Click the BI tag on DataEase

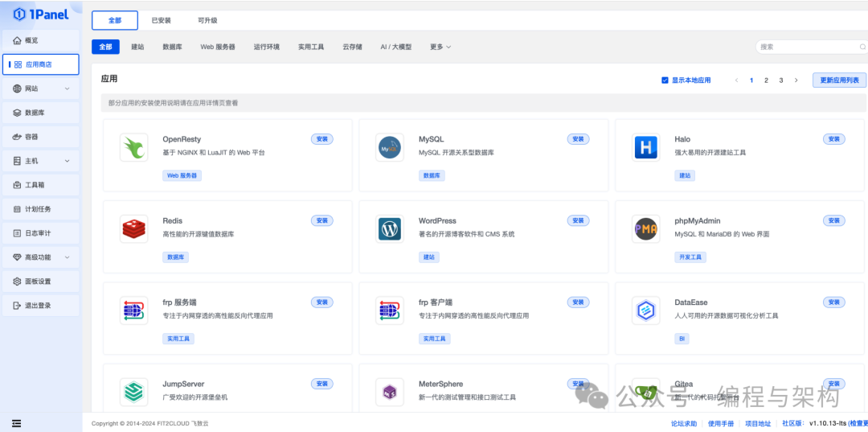point(682,339)
